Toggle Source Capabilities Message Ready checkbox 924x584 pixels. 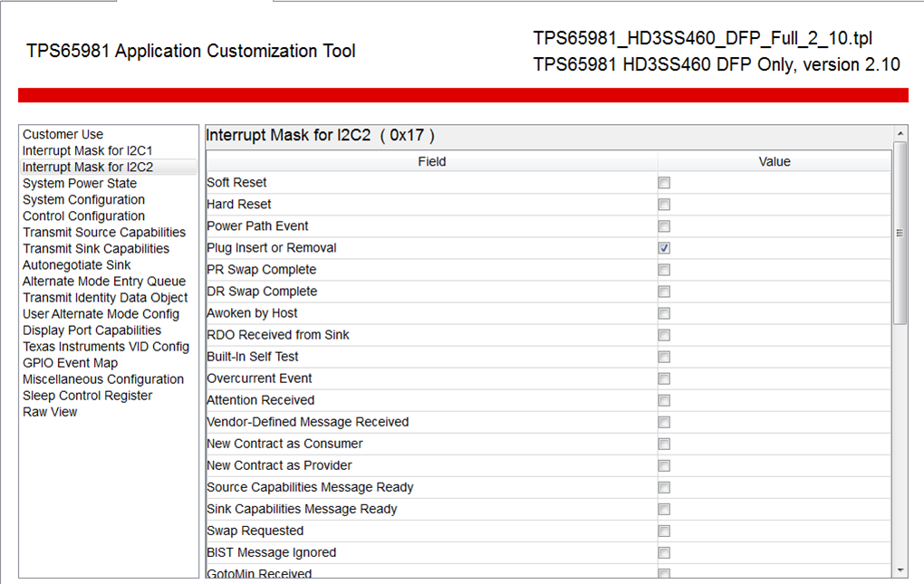pos(664,488)
